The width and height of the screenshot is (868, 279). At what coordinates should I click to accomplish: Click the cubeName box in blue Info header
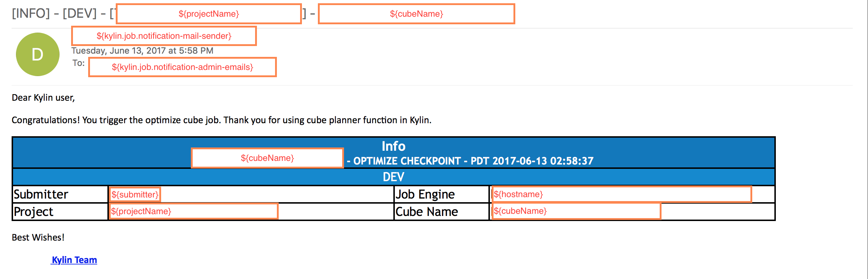(267, 158)
